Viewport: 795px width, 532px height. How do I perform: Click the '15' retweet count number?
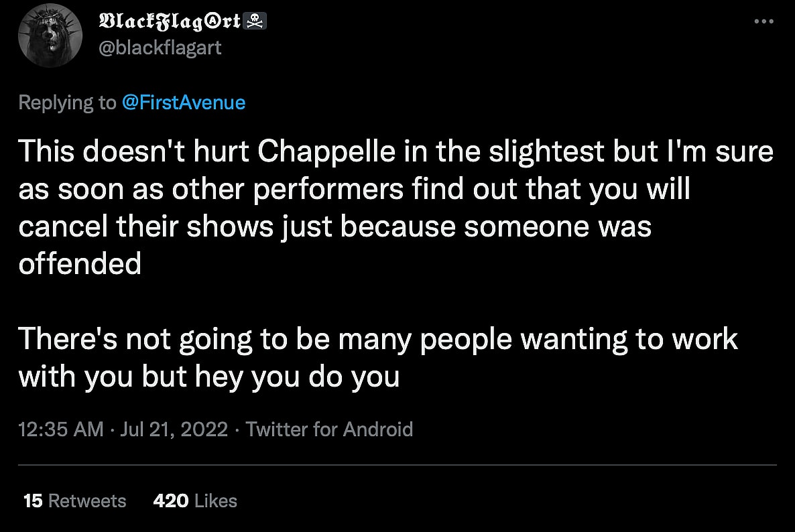tap(32, 501)
